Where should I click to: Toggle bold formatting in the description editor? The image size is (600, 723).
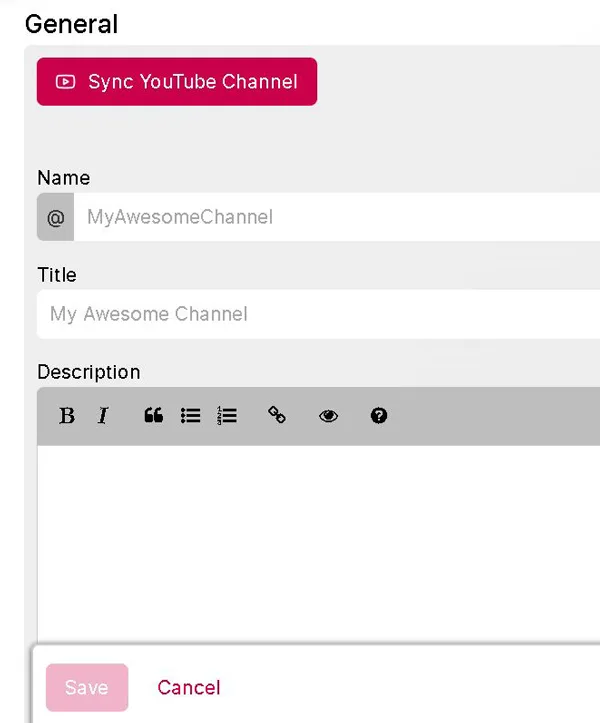coord(67,416)
